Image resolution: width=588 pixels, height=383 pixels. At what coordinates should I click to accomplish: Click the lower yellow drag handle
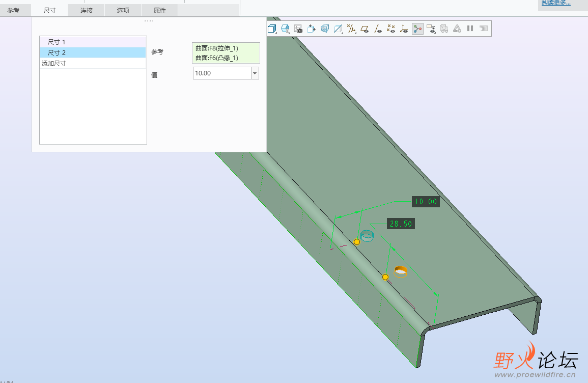point(385,277)
